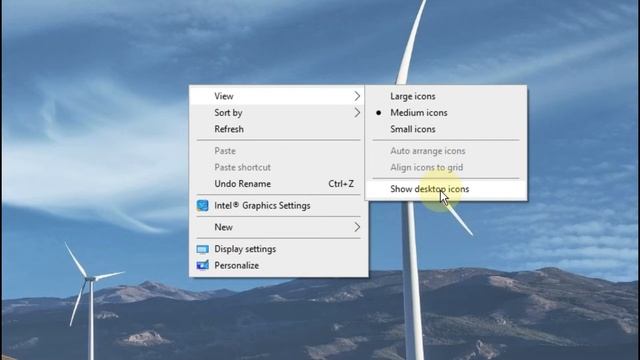Click the Ctrl+Z shortcut label
This screenshot has height=360, width=640.
point(341,184)
